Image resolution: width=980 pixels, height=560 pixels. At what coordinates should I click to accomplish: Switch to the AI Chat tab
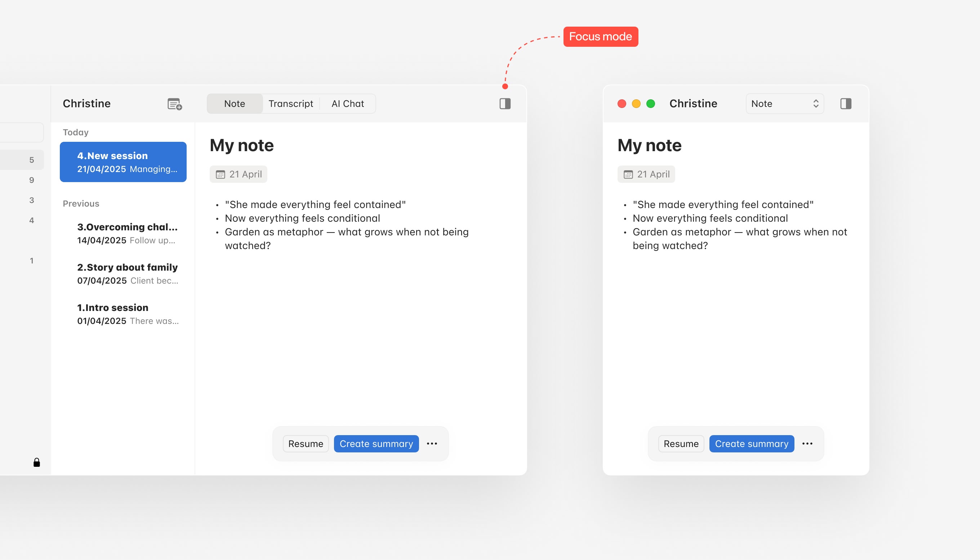tap(348, 104)
